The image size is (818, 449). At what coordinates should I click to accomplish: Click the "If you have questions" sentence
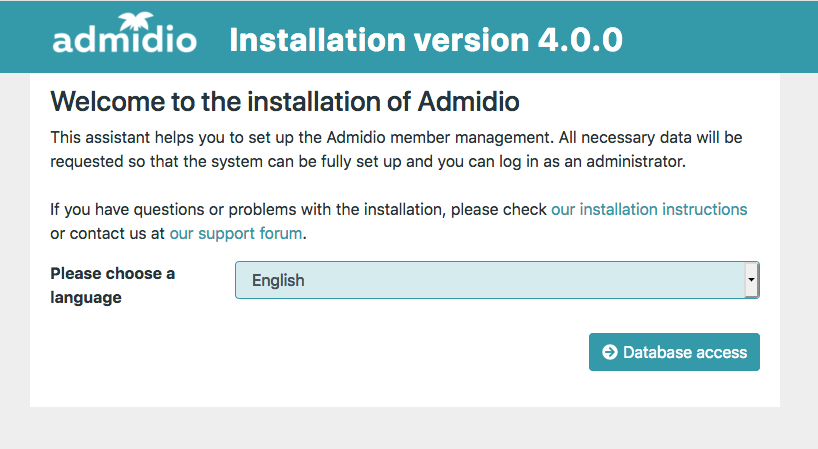point(300,210)
